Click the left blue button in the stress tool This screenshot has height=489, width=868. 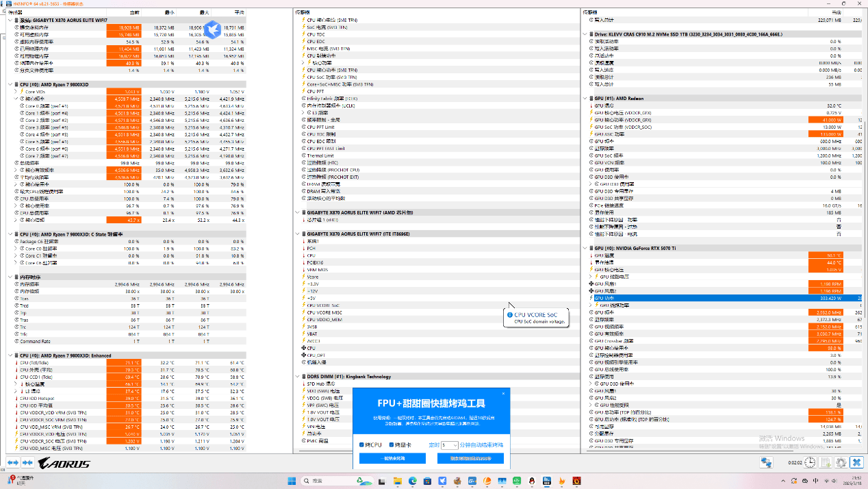point(392,458)
